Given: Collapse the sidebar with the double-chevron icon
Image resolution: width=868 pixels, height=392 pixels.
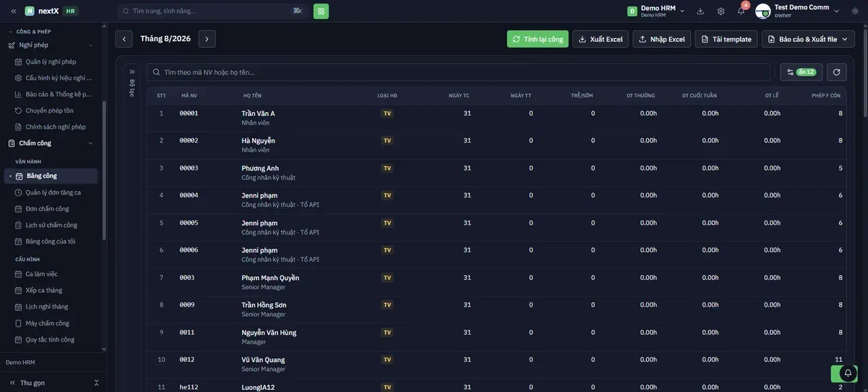Looking at the screenshot, I should (13, 11).
